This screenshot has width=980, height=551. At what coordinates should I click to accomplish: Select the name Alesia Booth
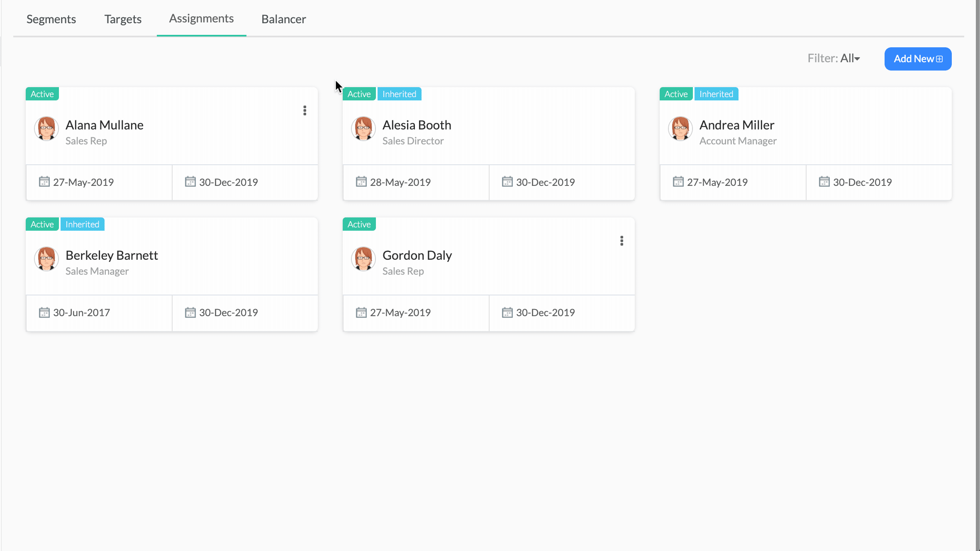[417, 125]
